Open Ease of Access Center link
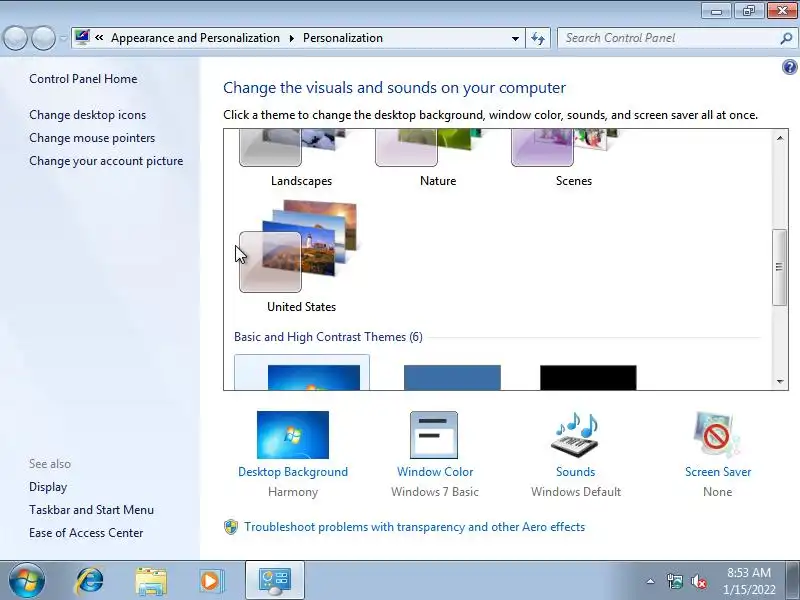The width and height of the screenshot is (800, 600). pyautogui.click(x=86, y=533)
